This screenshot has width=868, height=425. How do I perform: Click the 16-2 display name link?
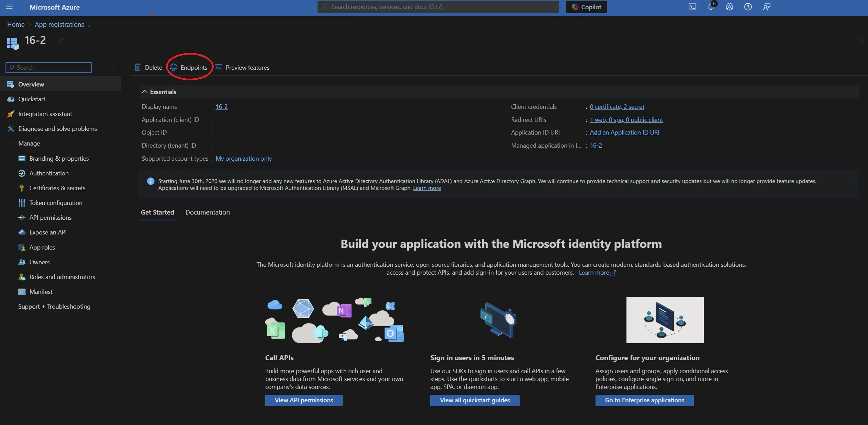click(221, 107)
